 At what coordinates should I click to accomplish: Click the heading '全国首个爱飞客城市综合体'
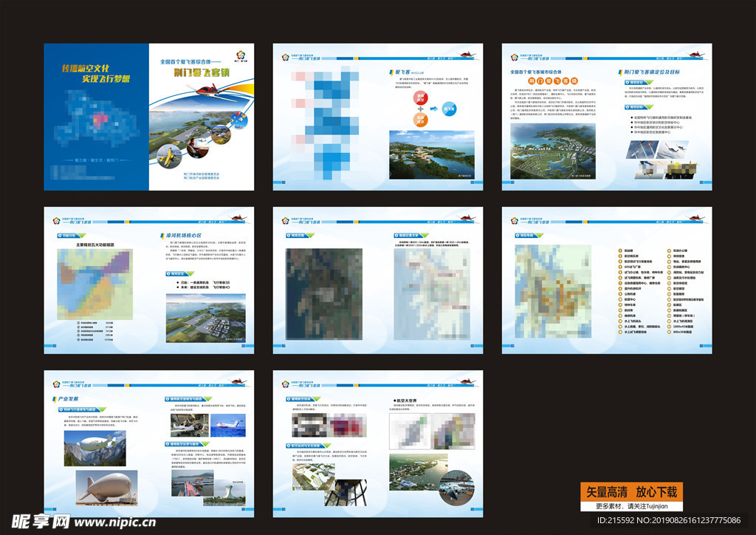536,72
